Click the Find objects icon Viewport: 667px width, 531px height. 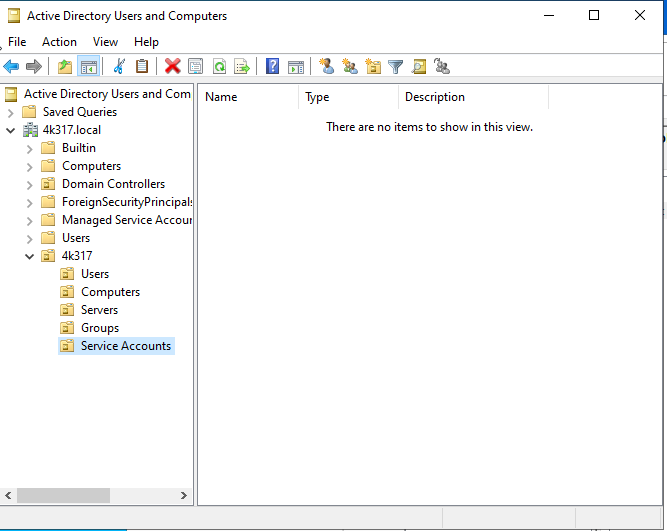[x=419, y=67]
